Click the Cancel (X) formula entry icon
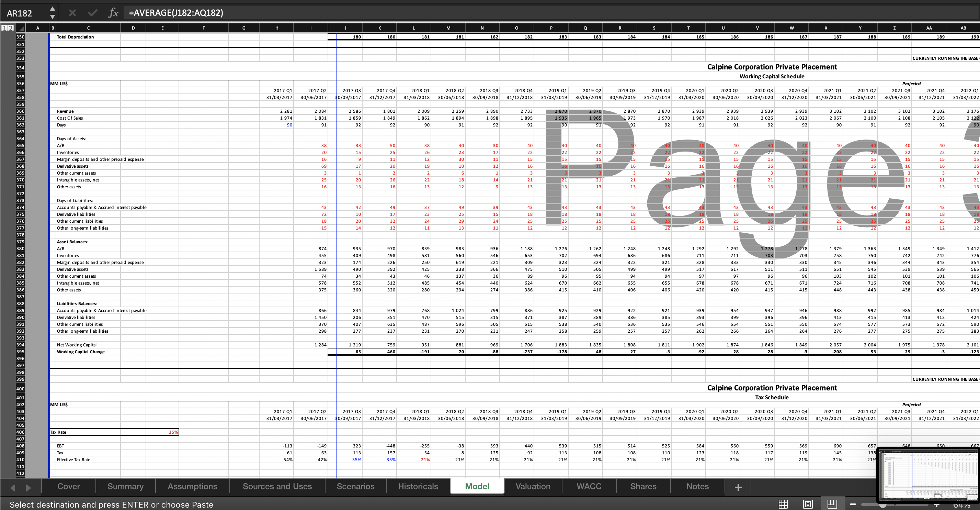This screenshot has width=980, height=510. (x=72, y=13)
